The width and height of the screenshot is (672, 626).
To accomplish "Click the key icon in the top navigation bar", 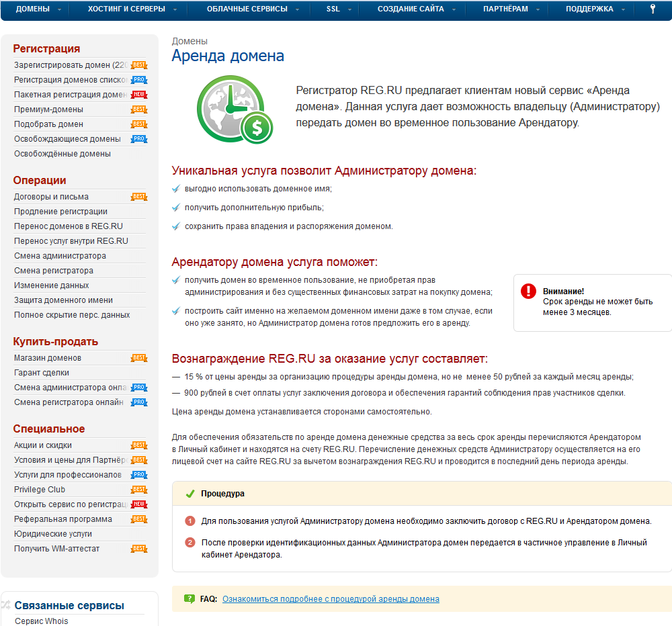I will [x=653, y=9].
